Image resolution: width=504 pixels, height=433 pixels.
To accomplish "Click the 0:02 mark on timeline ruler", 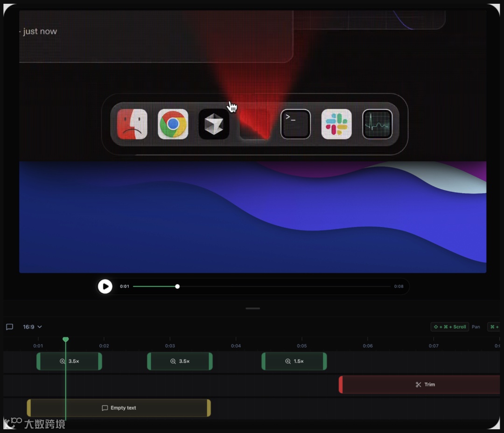I will (x=104, y=346).
